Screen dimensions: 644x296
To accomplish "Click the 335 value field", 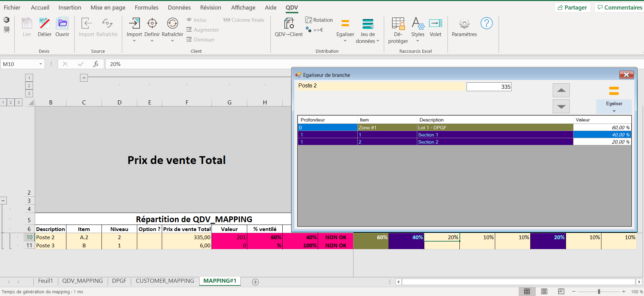I will [489, 87].
